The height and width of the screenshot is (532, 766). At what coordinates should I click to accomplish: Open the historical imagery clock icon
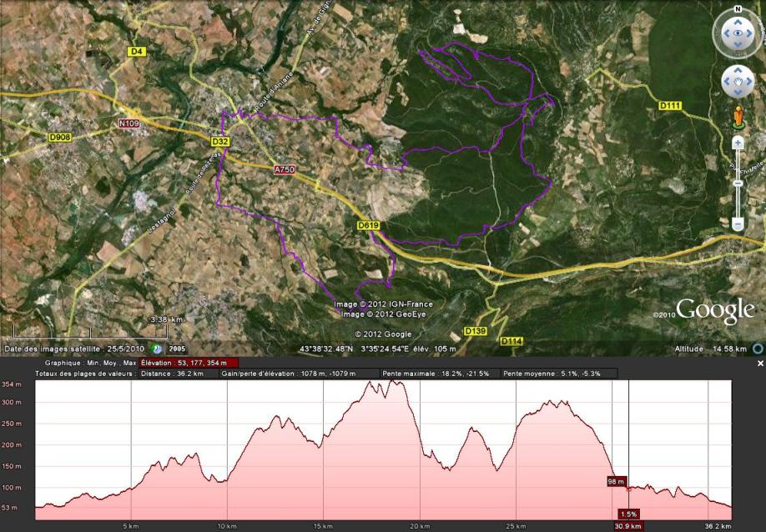point(158,349)
